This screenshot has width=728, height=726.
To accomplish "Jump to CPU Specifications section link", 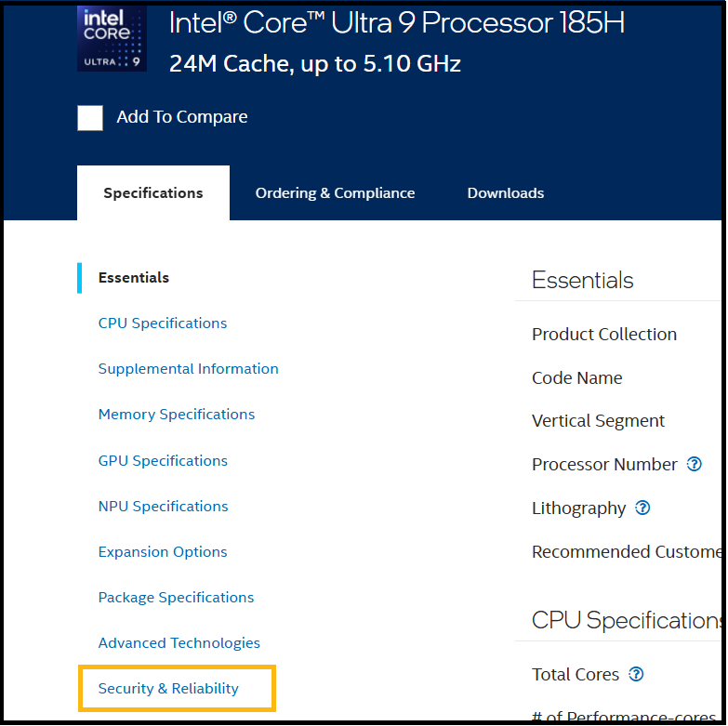I will coord(163,323).
